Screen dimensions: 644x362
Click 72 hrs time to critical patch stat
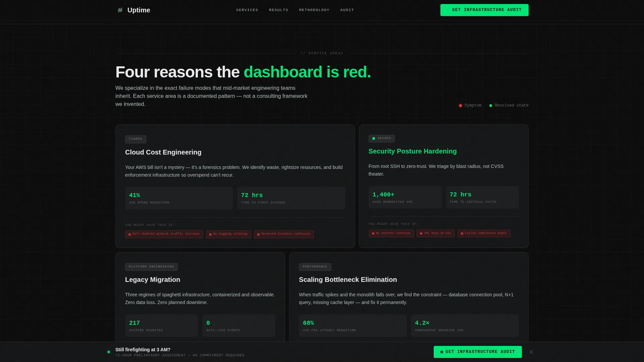[x=482, y=197]
